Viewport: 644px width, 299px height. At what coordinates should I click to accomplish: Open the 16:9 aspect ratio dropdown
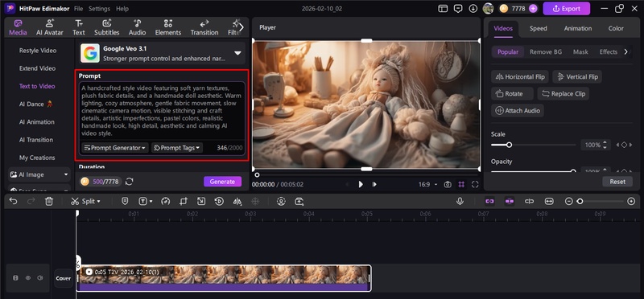[427, 185]
